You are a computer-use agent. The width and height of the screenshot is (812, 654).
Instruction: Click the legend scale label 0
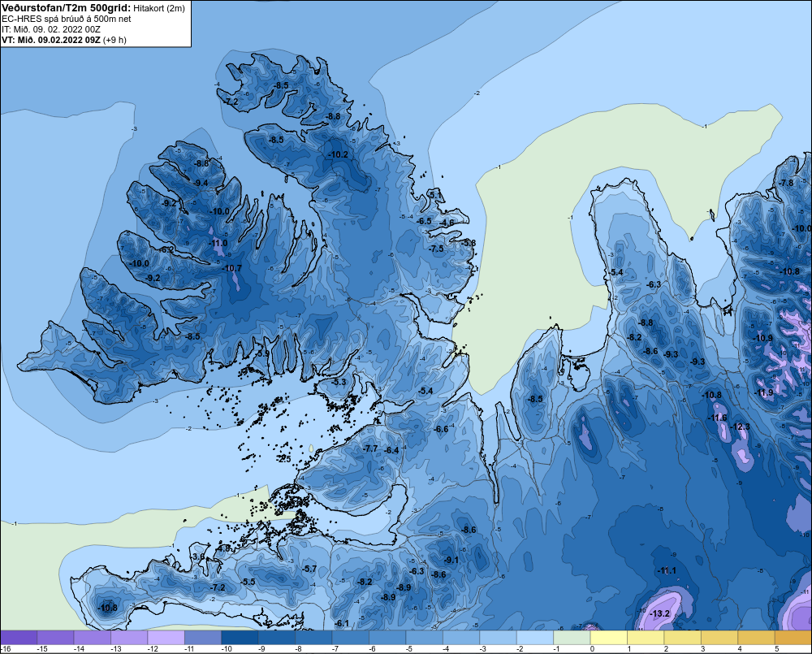(592, 649)
